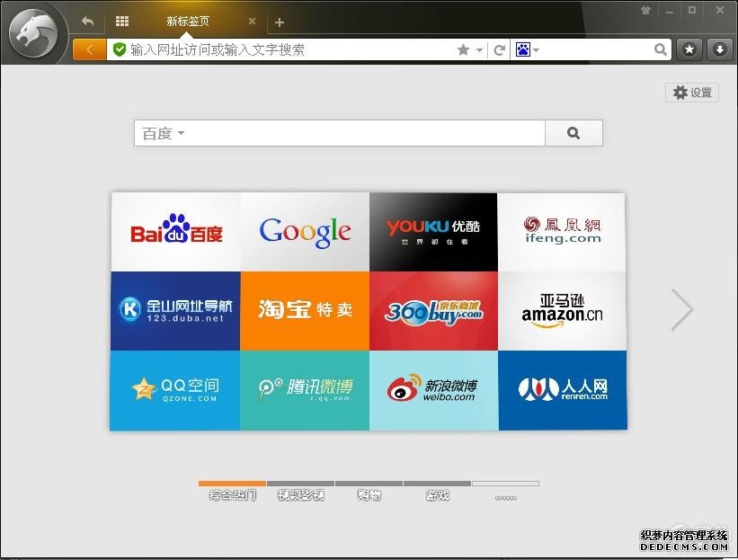The width and height of the screenshot is (738, 560).
Task: Click the cheetah browser logo
Action: (33, 33)
